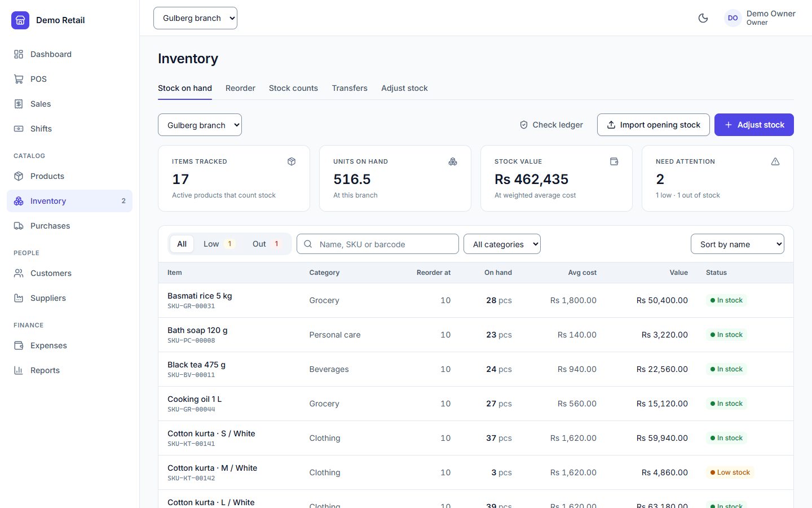Click the Items Tracked card box icon

292,161
